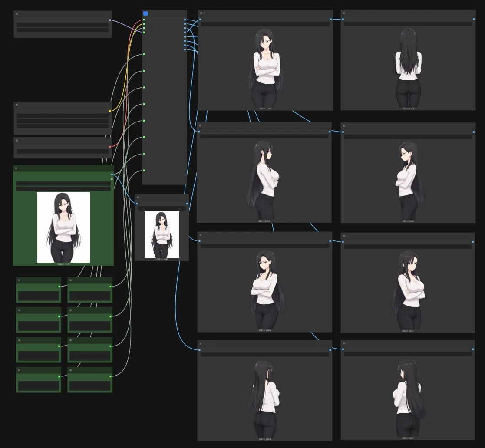Select the back-view character image

coord(408,67)
